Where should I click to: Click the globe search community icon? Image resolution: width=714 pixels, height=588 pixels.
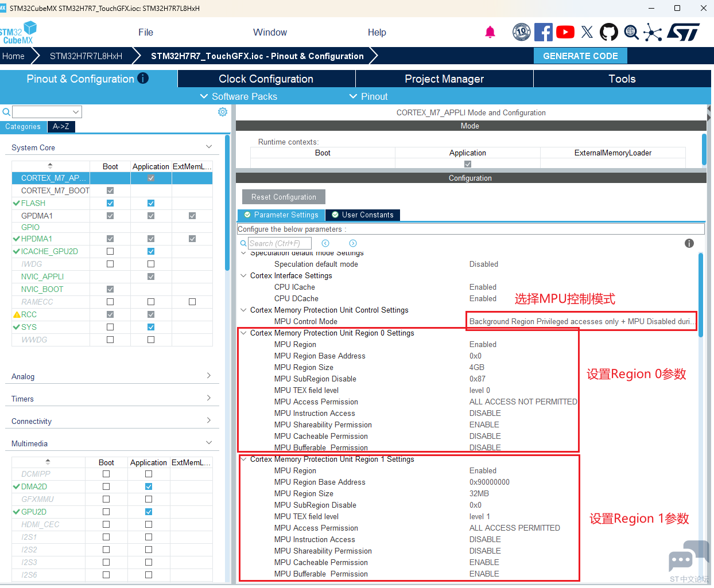click(631, 32)
